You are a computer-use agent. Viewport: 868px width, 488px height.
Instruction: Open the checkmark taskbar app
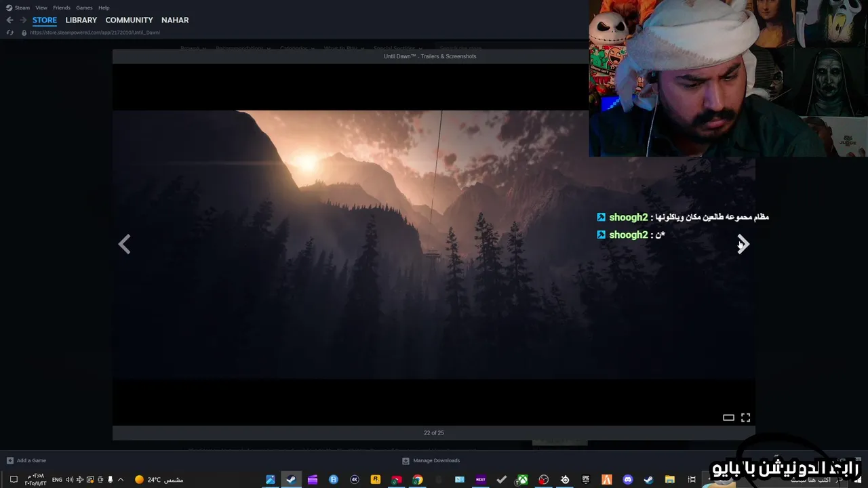pos(502,479)
